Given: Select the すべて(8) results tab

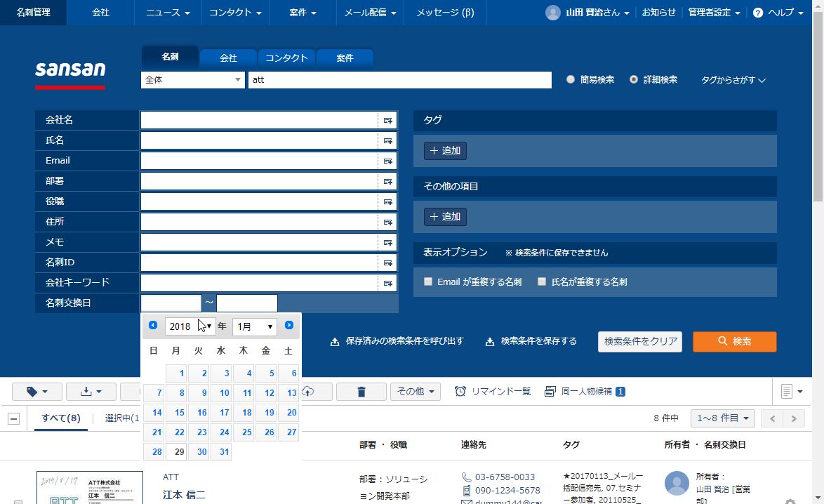Looking at the screenshot, I should click(61, 418).
